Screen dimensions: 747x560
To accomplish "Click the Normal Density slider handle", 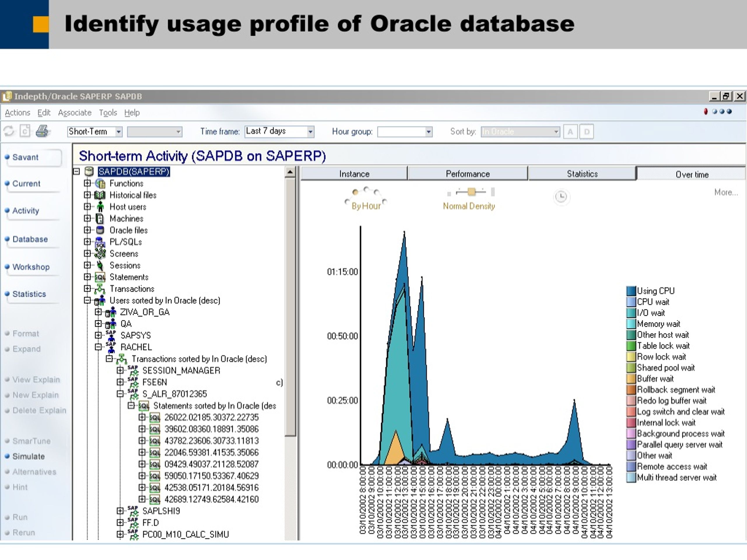I will click(472, 192).
